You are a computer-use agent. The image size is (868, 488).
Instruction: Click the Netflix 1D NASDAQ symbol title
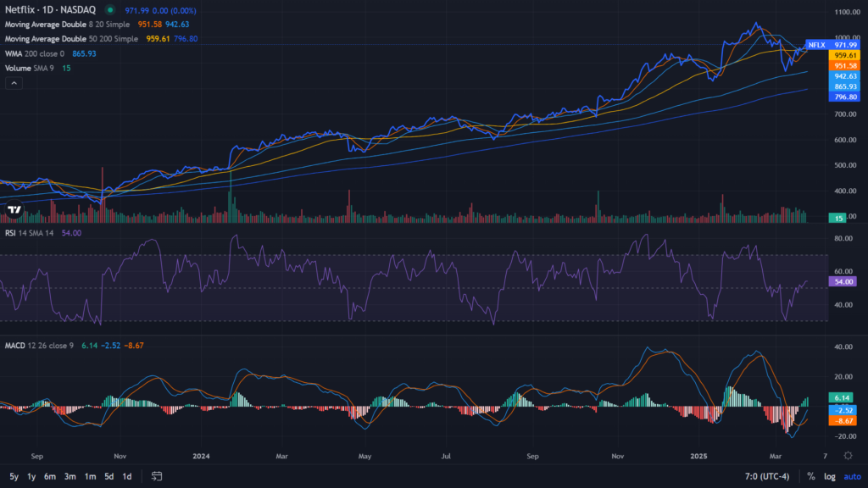51,9
